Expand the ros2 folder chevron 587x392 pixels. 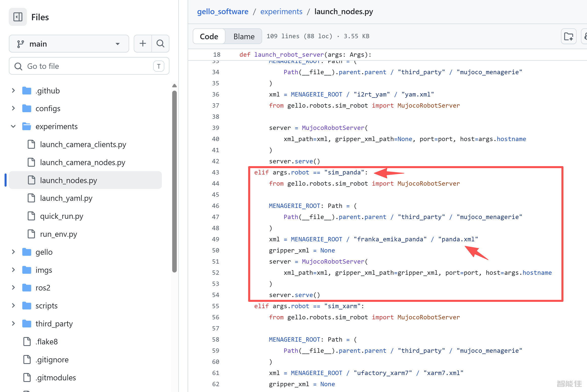(x=13, y=288)
